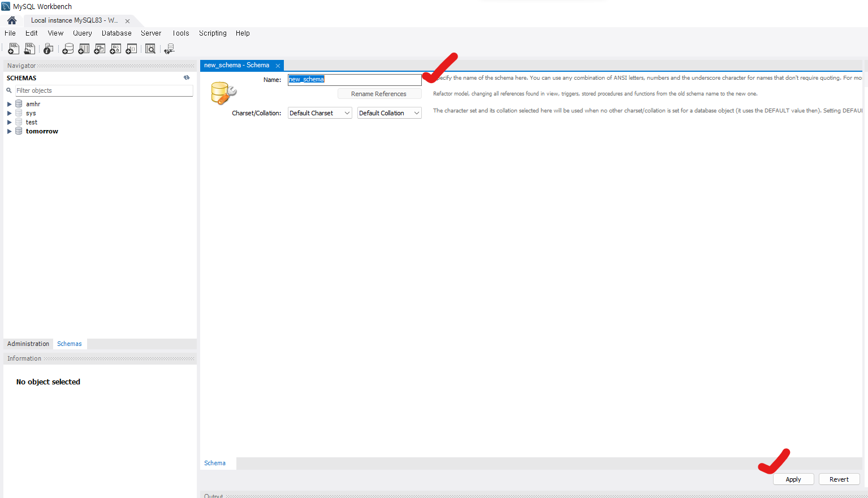Image resolution: width=868 pixels, height=498 pixels.
Task: Select the tomorrow schema name
Action: tap(42, 131)
